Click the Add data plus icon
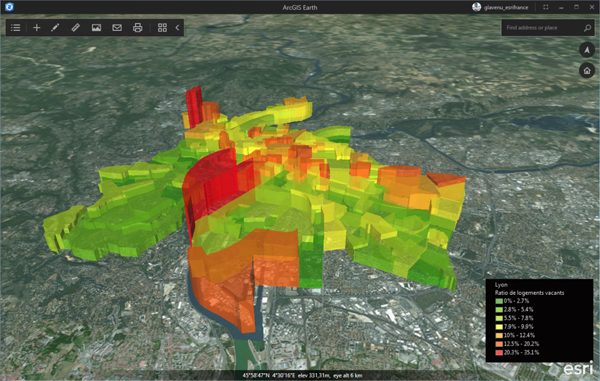 pos(37,28)
